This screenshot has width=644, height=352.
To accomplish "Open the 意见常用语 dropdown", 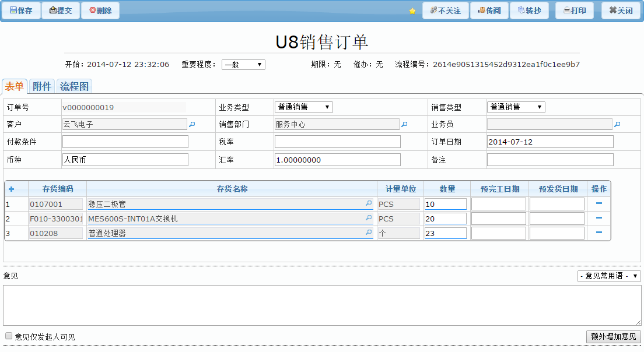I will [608, 276].
